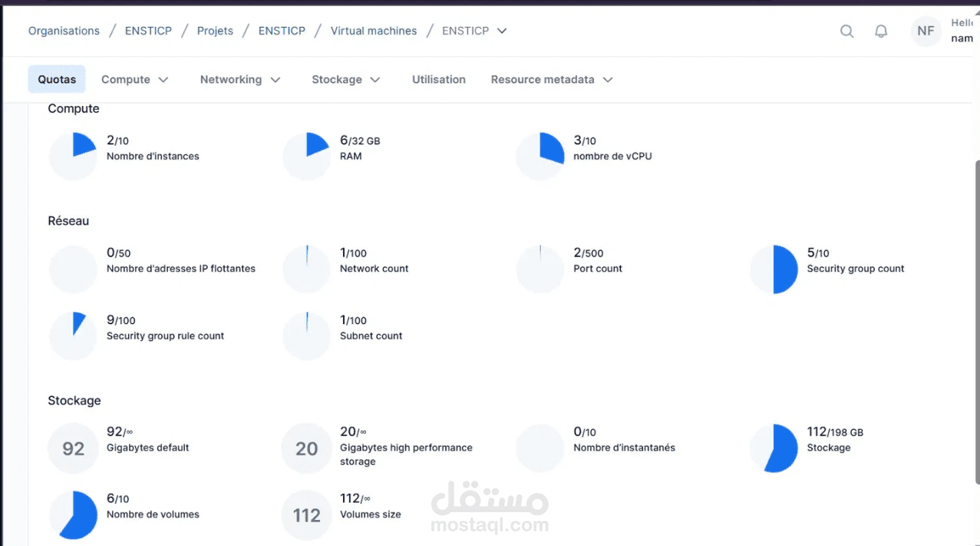Viewport: 980px width, 546px height.
Task: Expand the Networking dropdown tab
Action: click(x=240, y=80)
